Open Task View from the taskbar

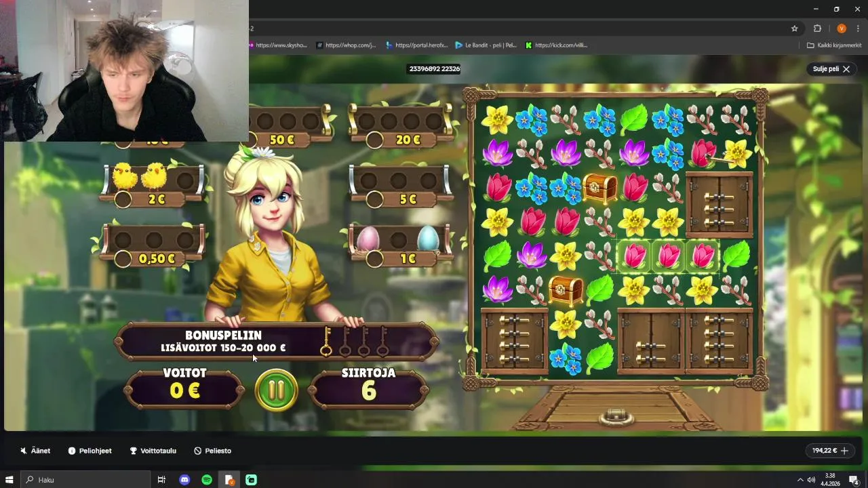[x=161, y=480]
